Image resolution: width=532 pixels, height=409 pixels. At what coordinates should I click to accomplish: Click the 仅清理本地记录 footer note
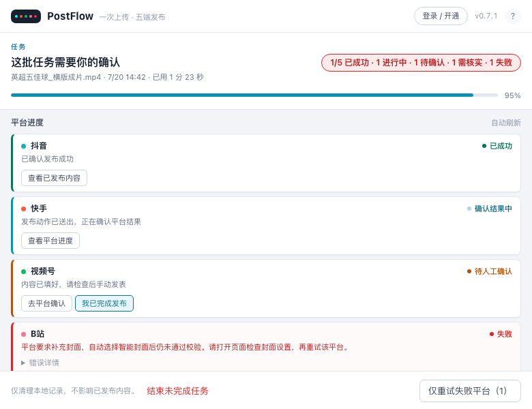click(x=73, y=391)
